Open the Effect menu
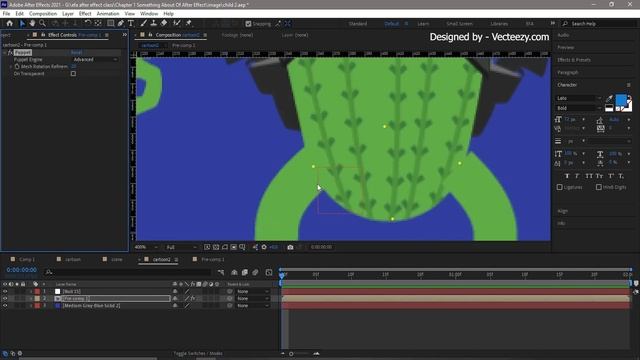Screen dimensions: 640x360 85,13
